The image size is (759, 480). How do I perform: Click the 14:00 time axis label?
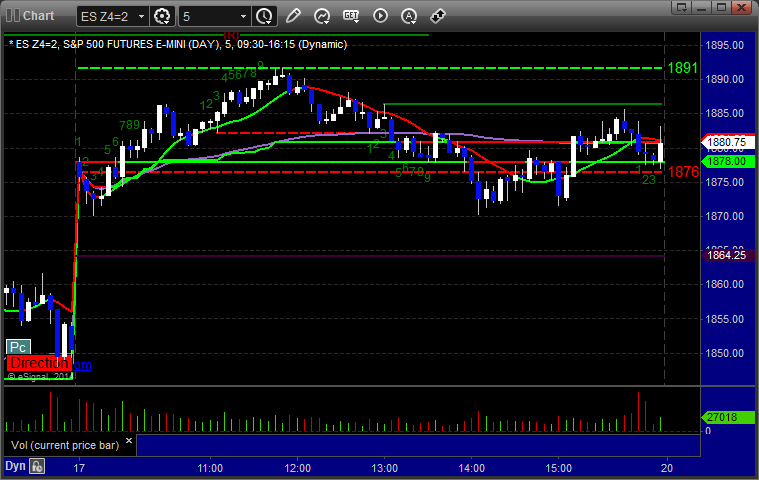click(x=471, y=468)
